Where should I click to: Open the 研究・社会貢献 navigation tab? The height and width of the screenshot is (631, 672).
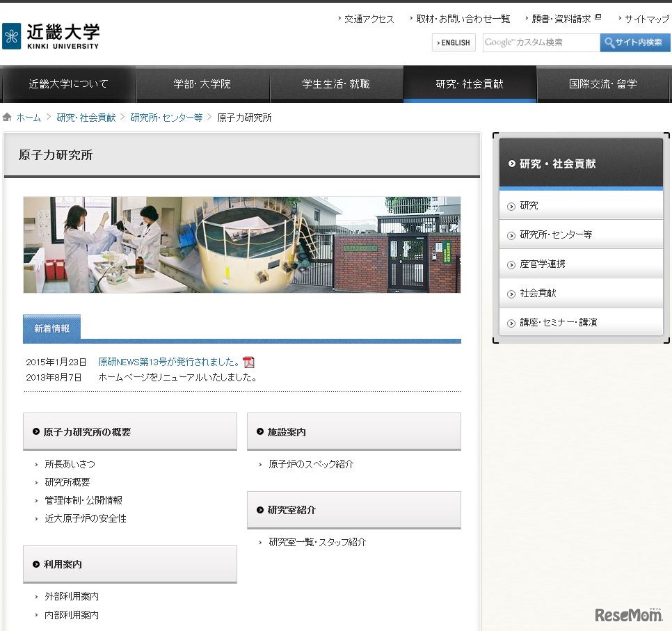click(x=470, y=83)
